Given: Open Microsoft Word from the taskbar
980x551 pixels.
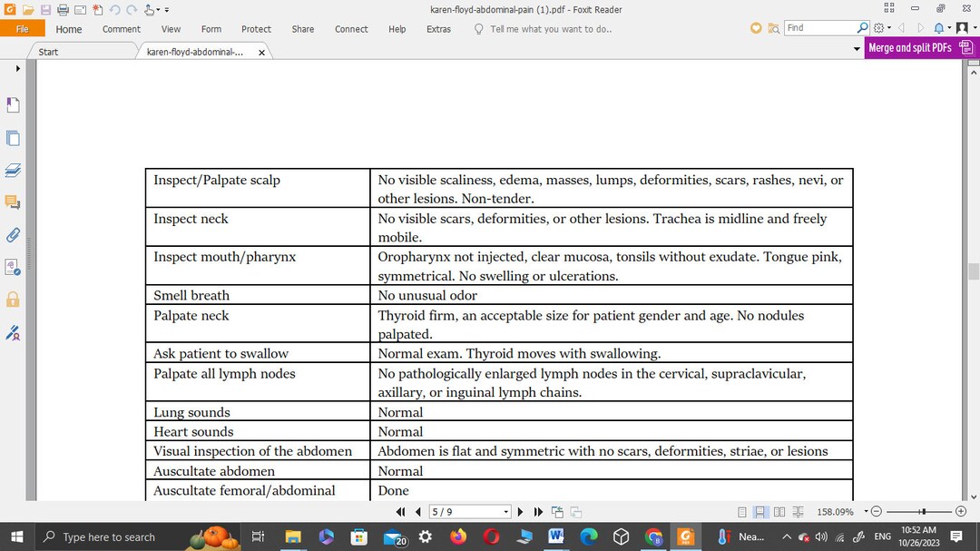Looking at the screenshot, I should (555, 536).
